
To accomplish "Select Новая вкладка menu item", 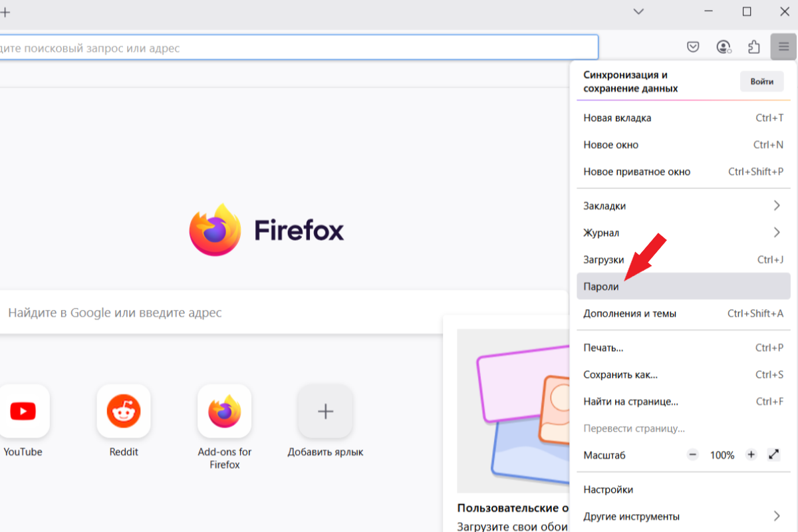I will click(x=684, y=118).
